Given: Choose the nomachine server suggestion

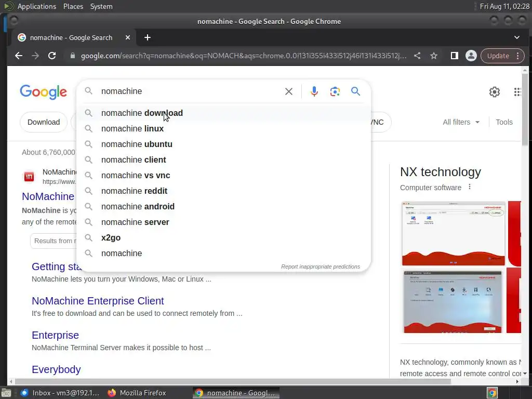Looking at the screenshot, I should [224, 222].
